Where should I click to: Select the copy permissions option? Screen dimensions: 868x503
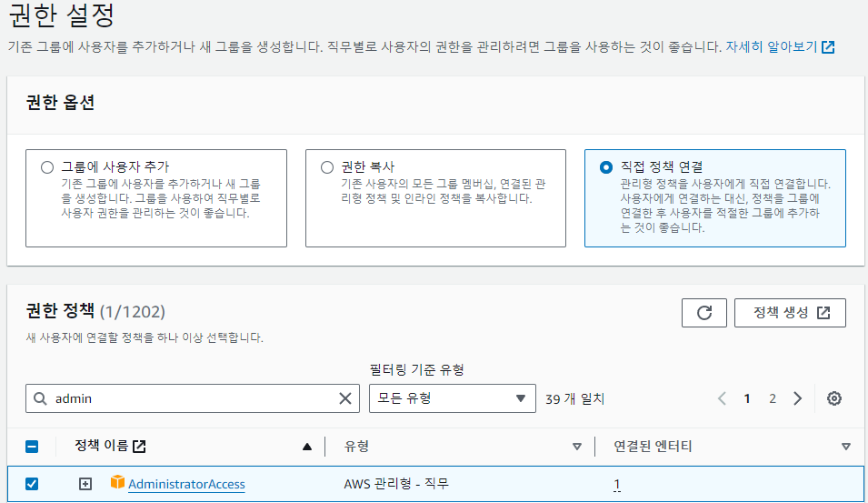click(x=327, y=167)
